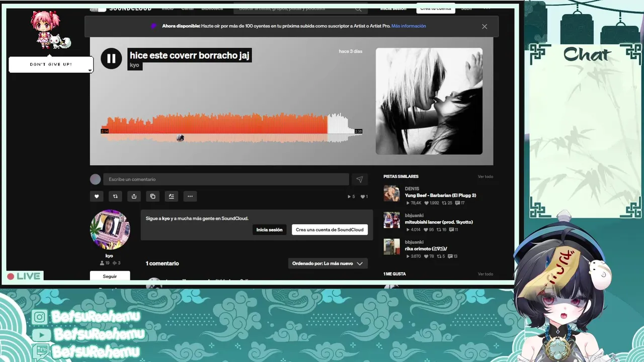Share the track via share icon

coord(134,196)
